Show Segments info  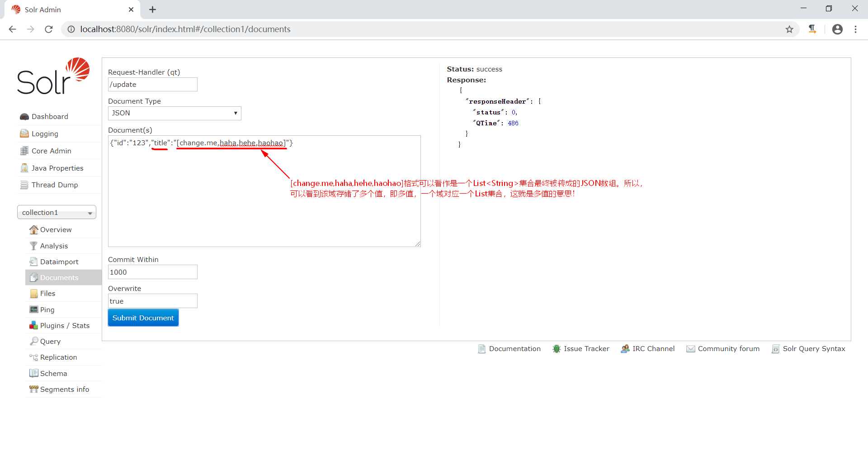(64, 389)
